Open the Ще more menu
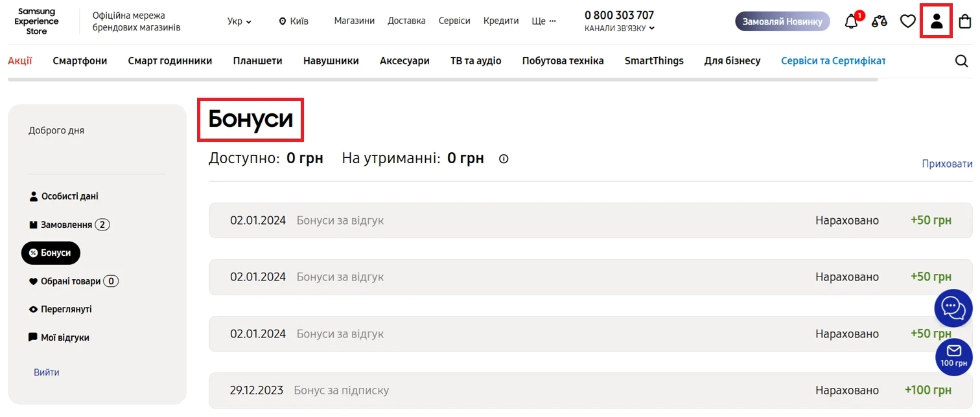Screen dimensions: 980x417 pyautogui.click(x=544, y=21)
